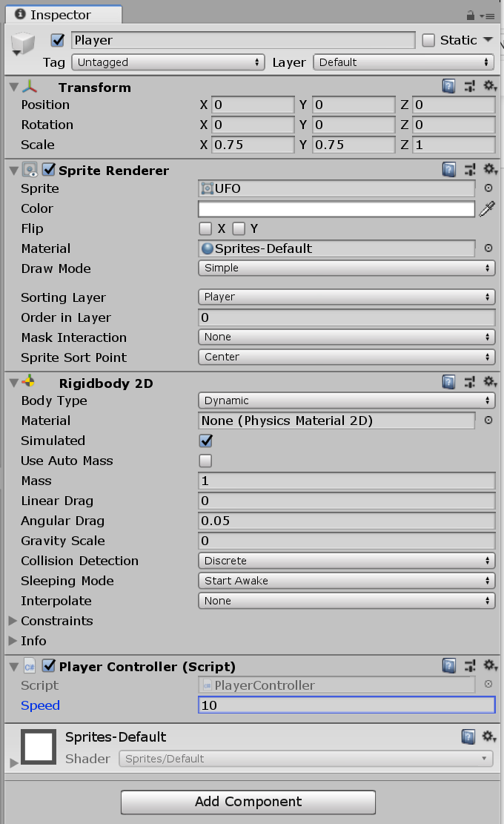Screen dimensions: 504x824
Task: Collapse the Transform component
Action: coord(13,87)
